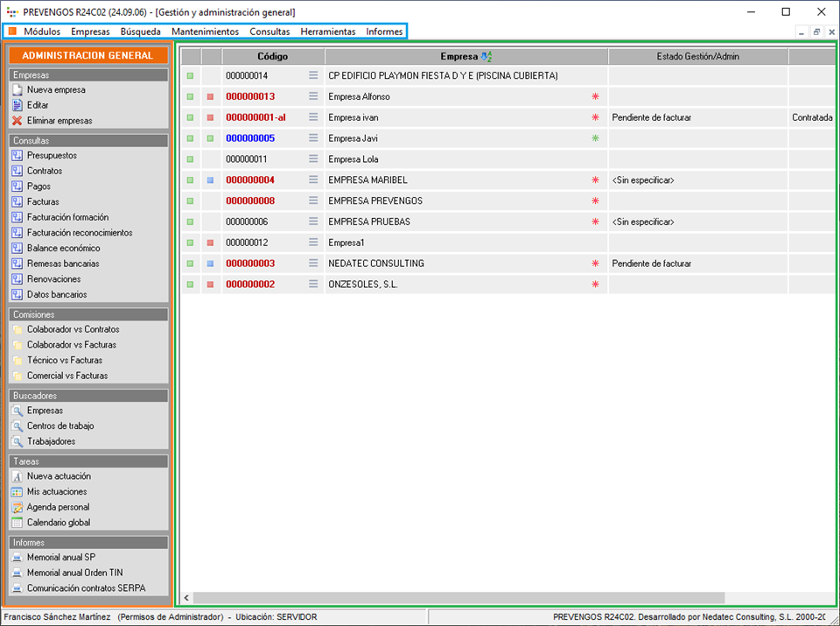This screenshot has width=840, height=626.
Task: Open row menu icon for NEDATEC CONSULTING
Action: pos(313,264)
